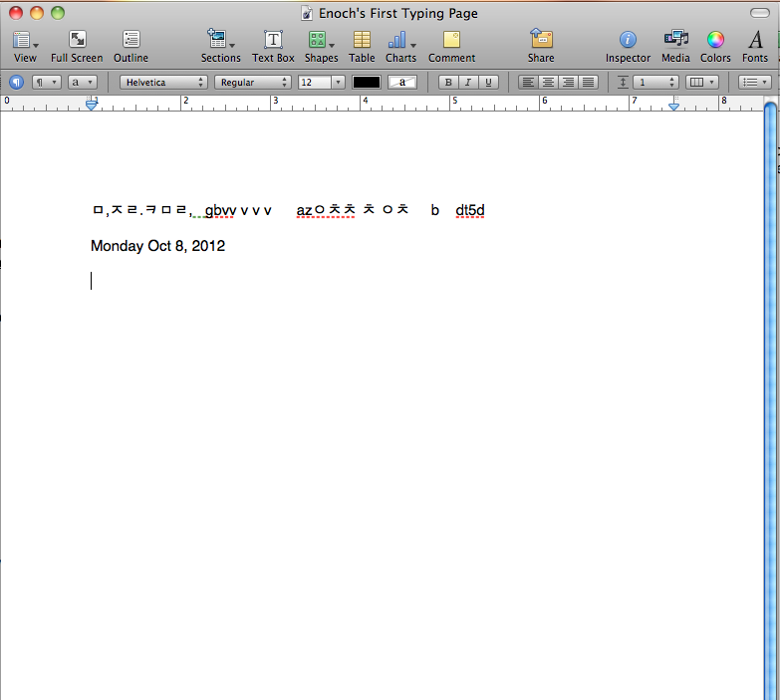Viewport: 780px width, 700px height.
Task: Open the black text color well
Action: 367,82
